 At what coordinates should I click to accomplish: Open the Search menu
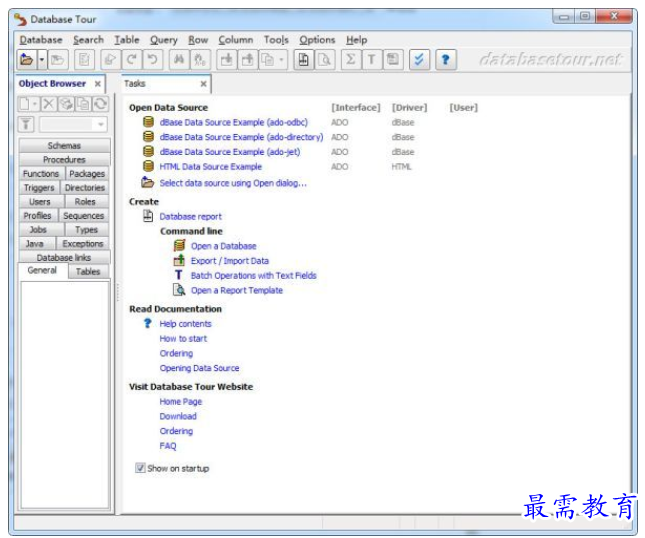(x=88, y=40)
